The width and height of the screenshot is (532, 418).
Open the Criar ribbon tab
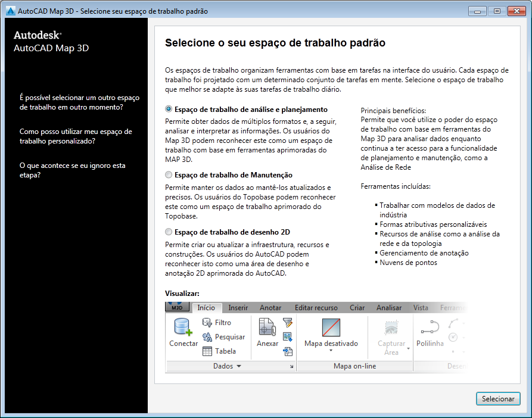click(x=357, y=307)
